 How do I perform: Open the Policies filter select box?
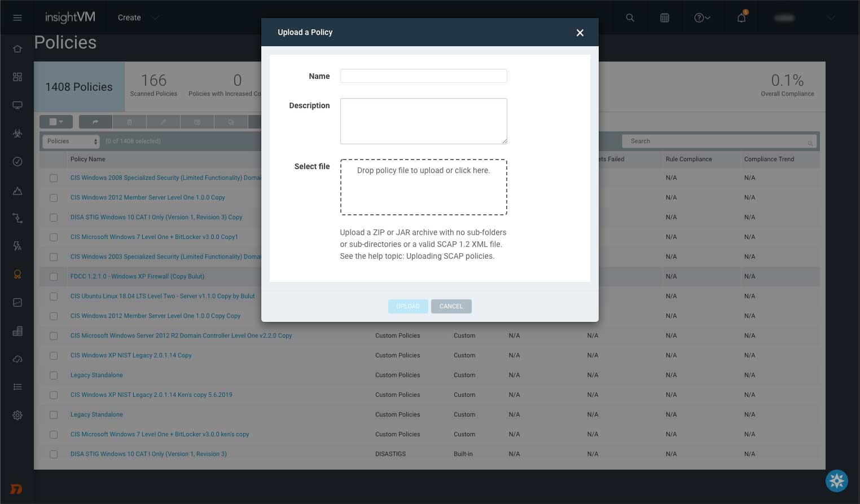71,142
